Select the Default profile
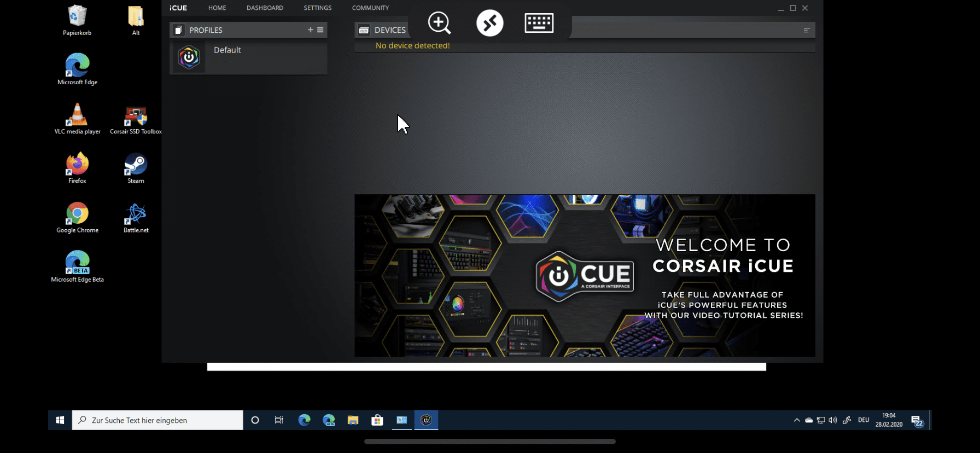The image size is (980, 453). (x=248, y=57)
